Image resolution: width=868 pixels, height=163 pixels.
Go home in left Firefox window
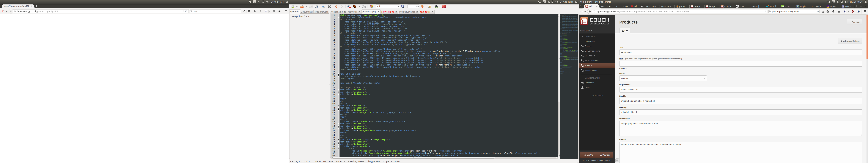pos(260,11)
